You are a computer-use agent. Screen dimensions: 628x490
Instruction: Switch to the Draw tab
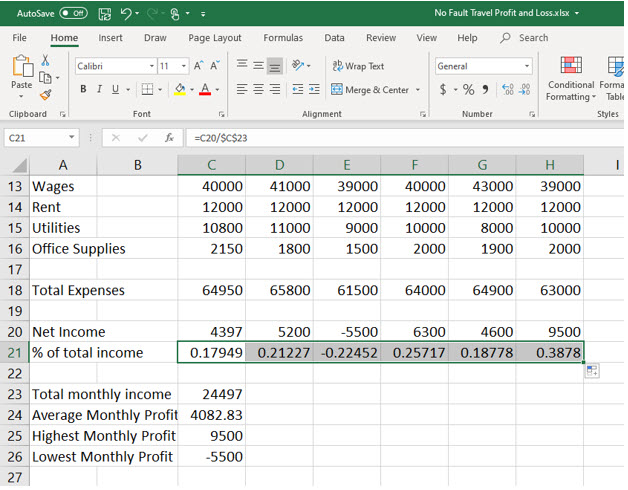(x=155, y=38)
